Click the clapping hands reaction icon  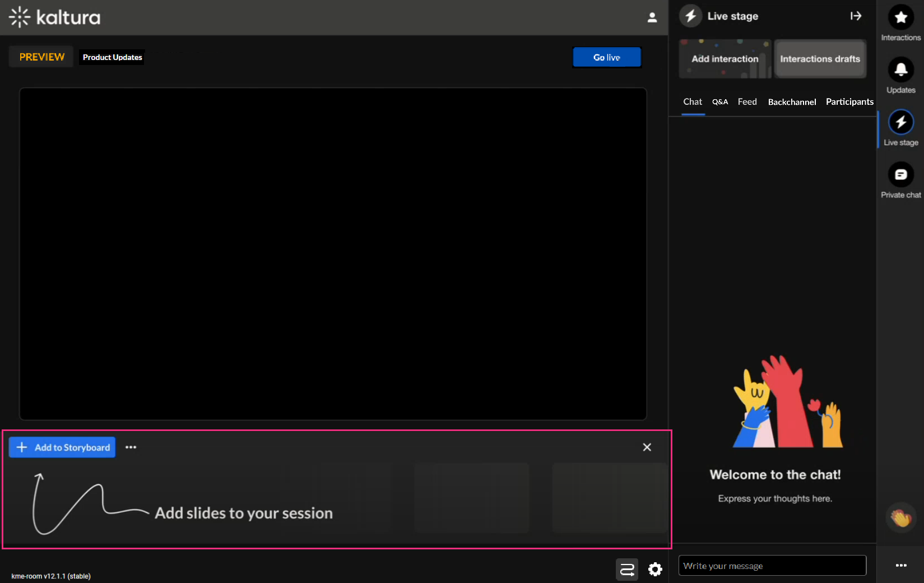900,517
